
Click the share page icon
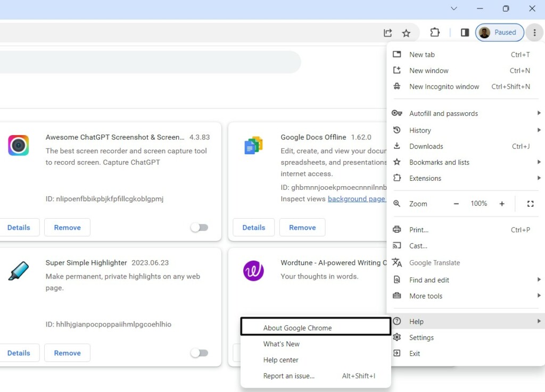[388, 33]
